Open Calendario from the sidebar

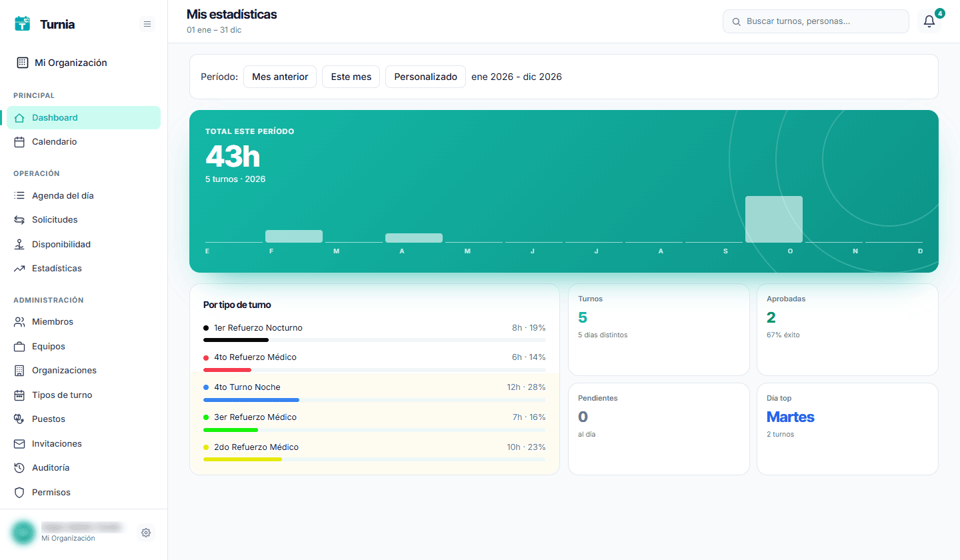pos(83,142)
